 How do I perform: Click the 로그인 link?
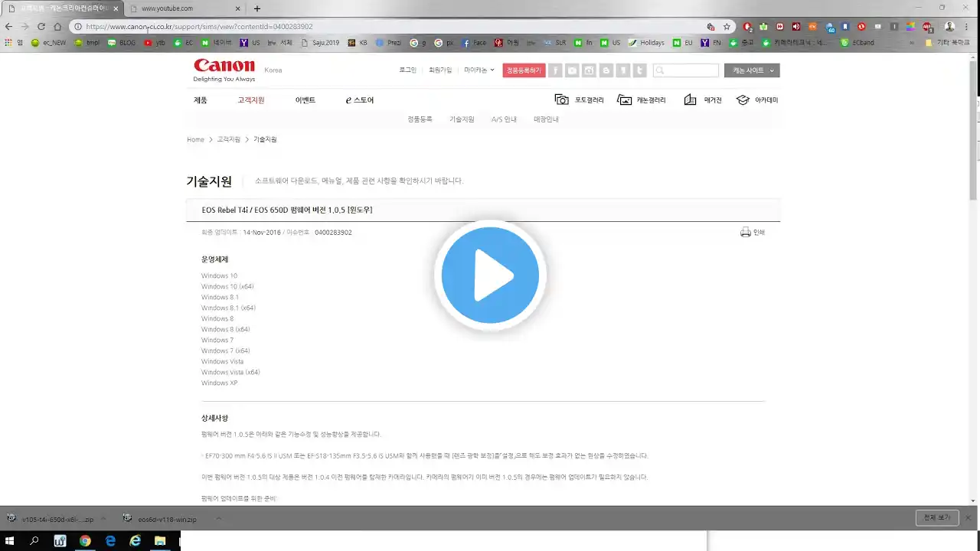tap(408, 70)
